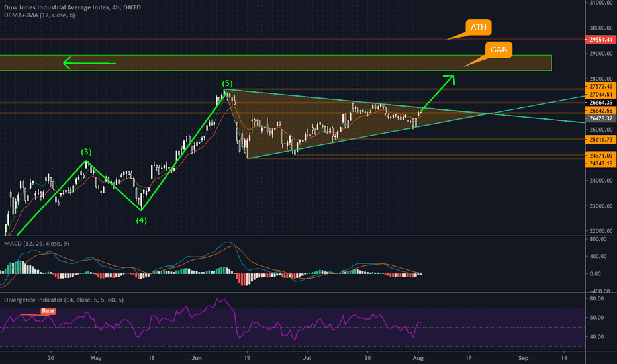Click the 28000.00 price axis value
Screen dimensions: 617x364
(601, 79)
